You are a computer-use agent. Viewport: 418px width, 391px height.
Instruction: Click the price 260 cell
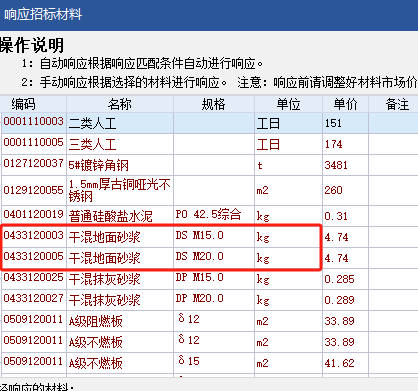tap(345, 190)
